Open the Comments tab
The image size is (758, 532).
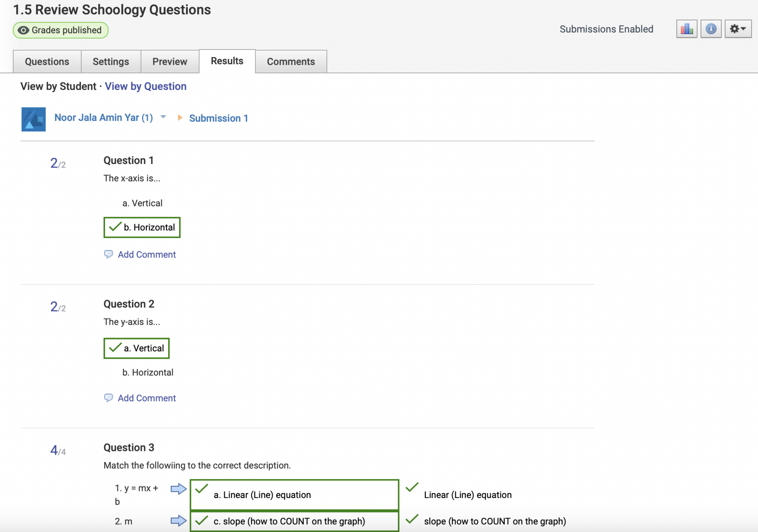click(291, 61)
